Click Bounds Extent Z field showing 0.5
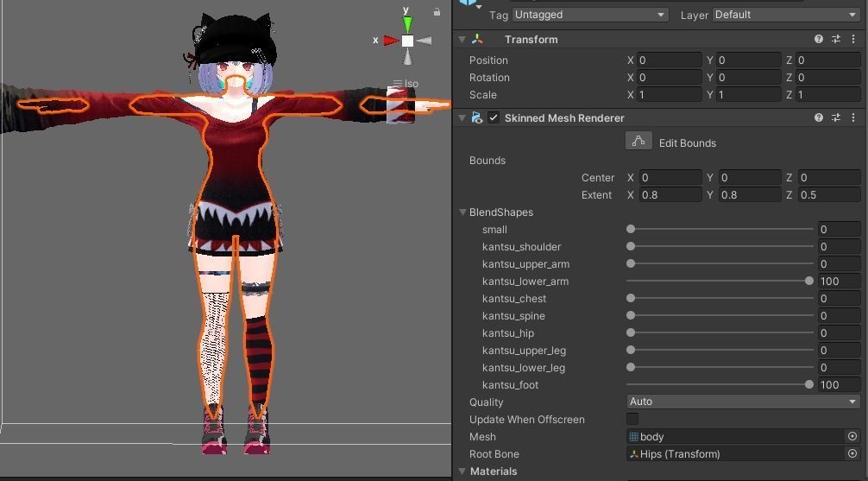Screen dimensions: 868x481 pyautogui.click(x=829, y=194)
